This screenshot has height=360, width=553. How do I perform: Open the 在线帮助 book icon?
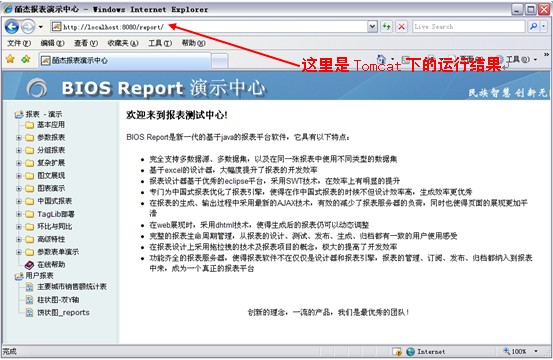pos(29,264)
